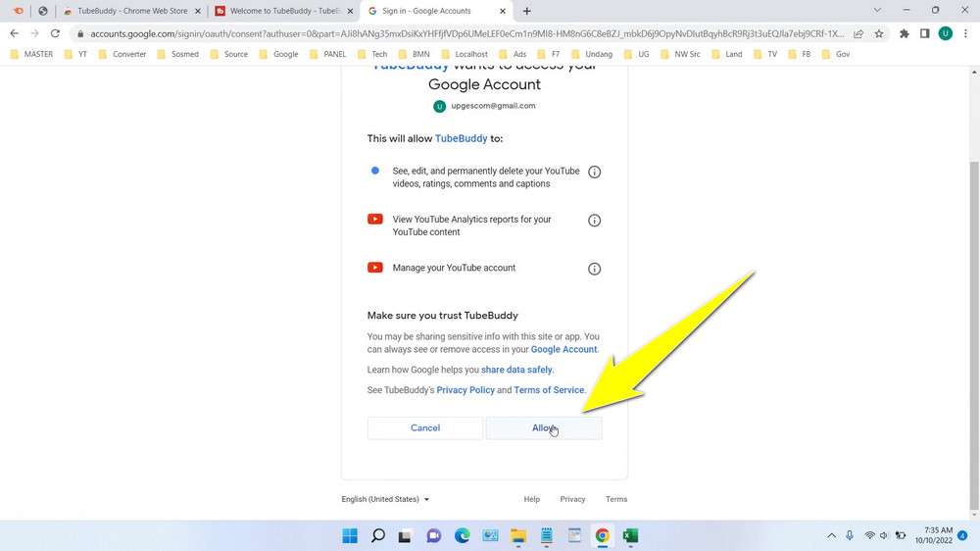Open the MASTER bookmark folder

(x=32, y=54)
